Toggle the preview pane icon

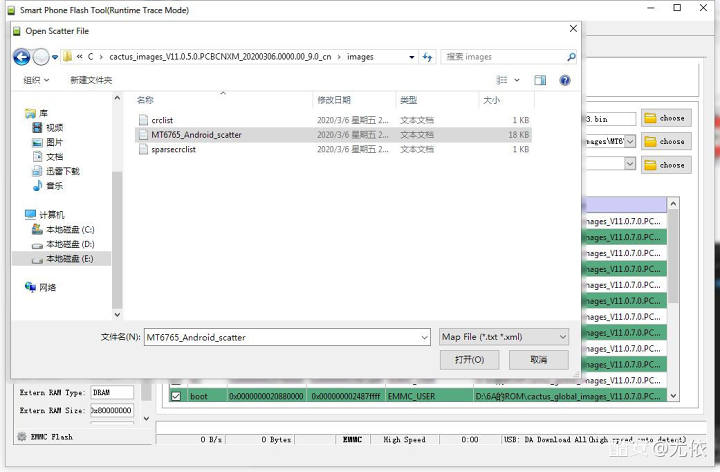tap(540, 80)
